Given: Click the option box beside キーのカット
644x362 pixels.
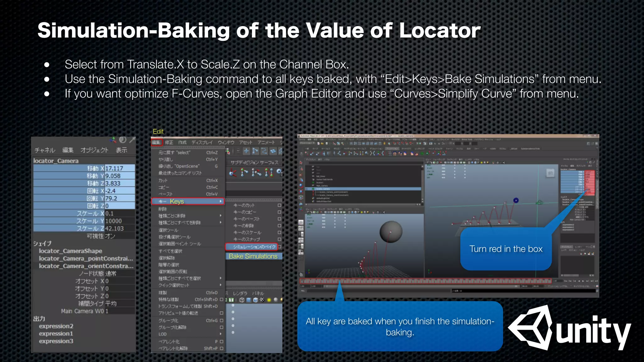Looking at the screenshot, I should [279, 205].
